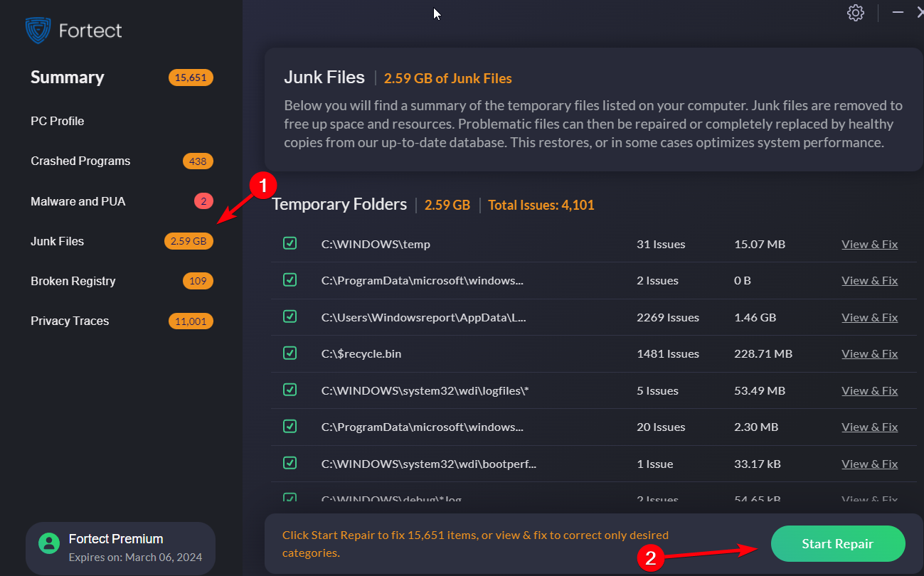Toggle checkbox for the 20 Issues ProgramData row
Viewport: 924px width, 576px height.
[x=290, y=426]
